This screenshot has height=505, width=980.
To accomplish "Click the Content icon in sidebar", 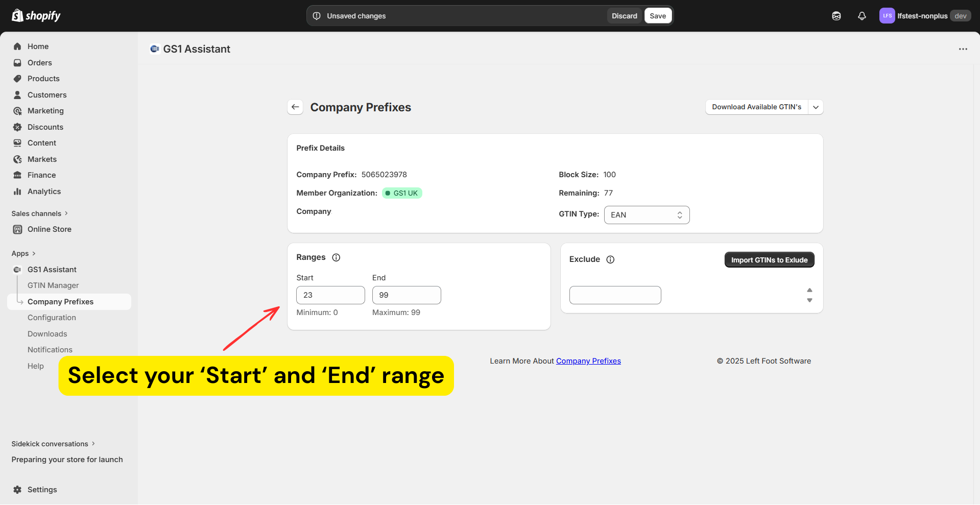I will pyautogui.click(x=17, y=143).
